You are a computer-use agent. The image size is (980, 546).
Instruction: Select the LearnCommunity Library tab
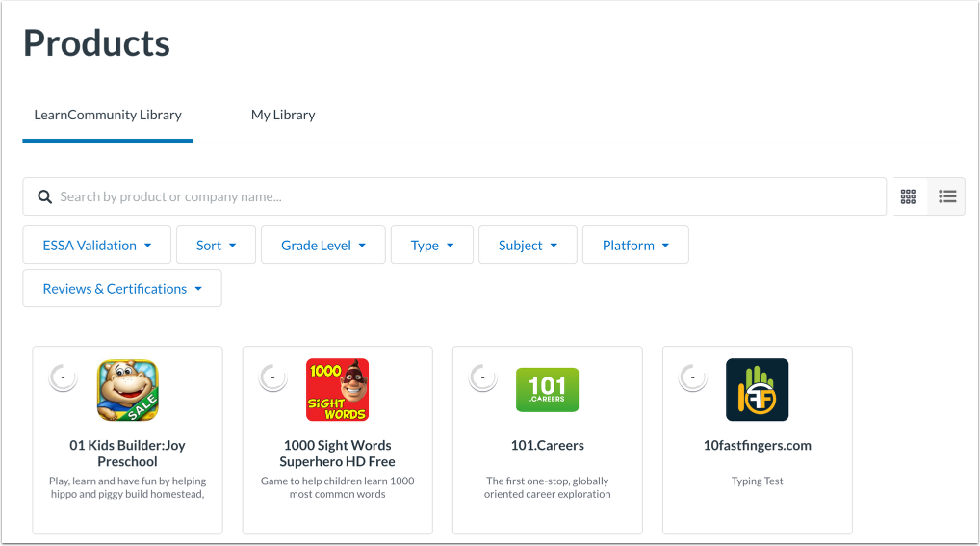[x=108, y=116]
